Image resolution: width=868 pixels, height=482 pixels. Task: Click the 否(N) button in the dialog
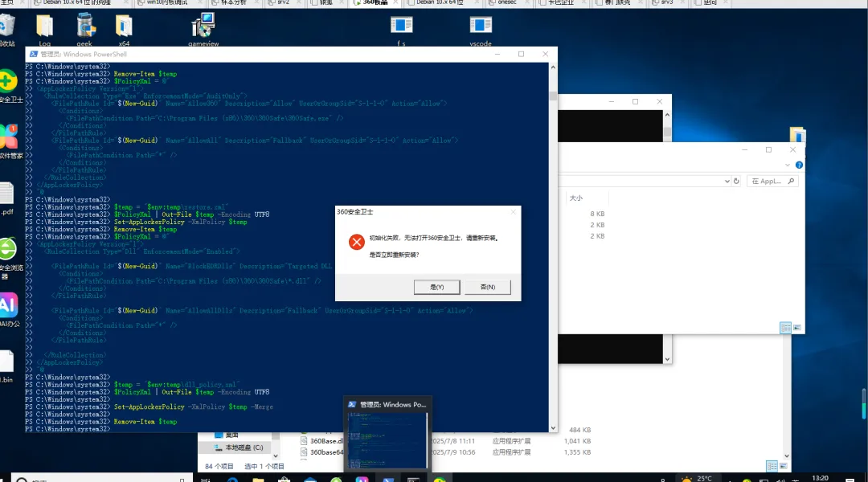pyautogui.click(x=488, y=287)
